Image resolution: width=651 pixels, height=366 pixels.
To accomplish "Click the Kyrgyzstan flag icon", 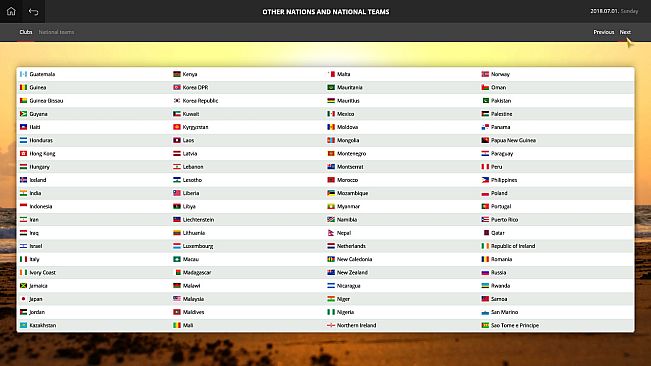I will click(x=177, y=127).
